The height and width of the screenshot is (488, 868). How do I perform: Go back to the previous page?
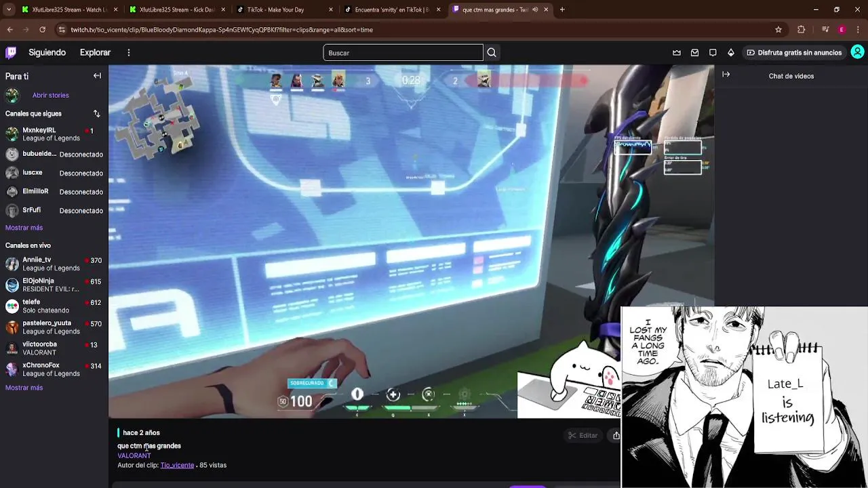pos(10,30)
